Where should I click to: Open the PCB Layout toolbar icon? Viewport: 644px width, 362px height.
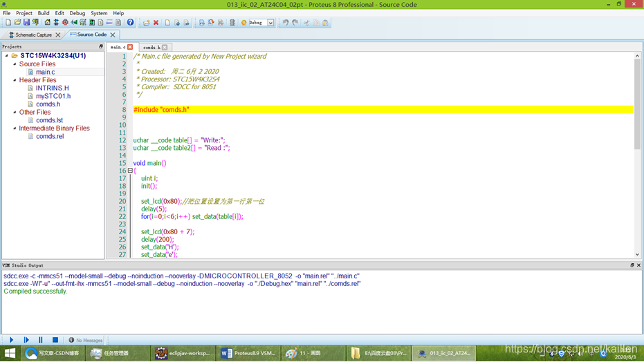pyautogui.click(x=65, y=23)
